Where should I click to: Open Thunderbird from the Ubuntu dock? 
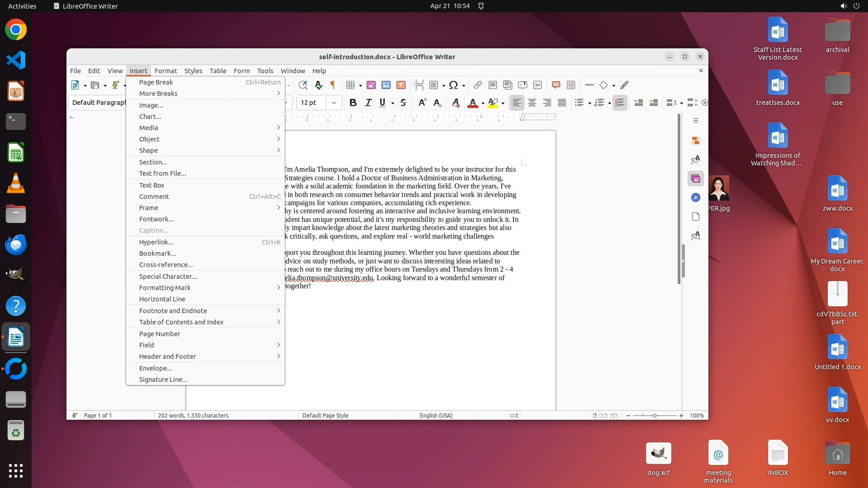[16, 244]
